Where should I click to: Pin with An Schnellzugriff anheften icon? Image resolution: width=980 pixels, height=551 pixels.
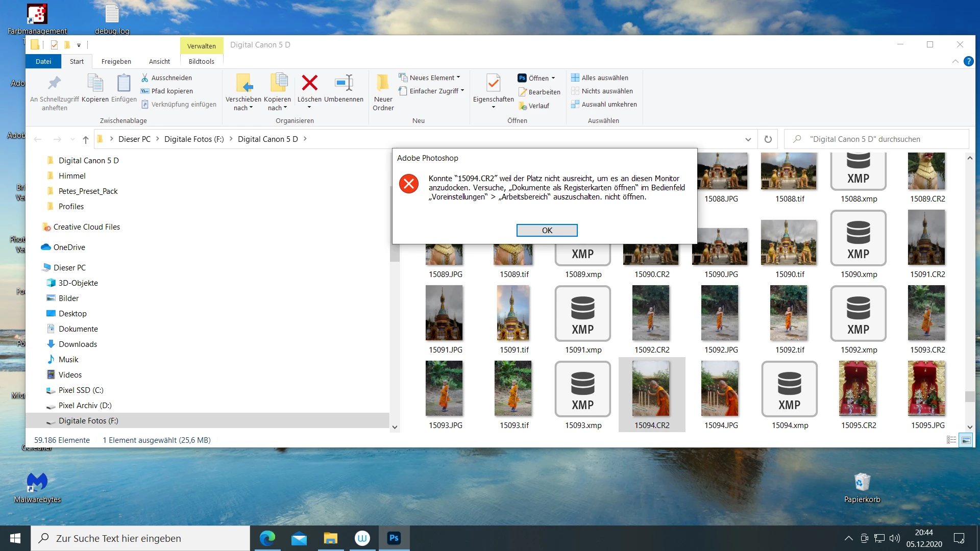click(x=55, y=83)
